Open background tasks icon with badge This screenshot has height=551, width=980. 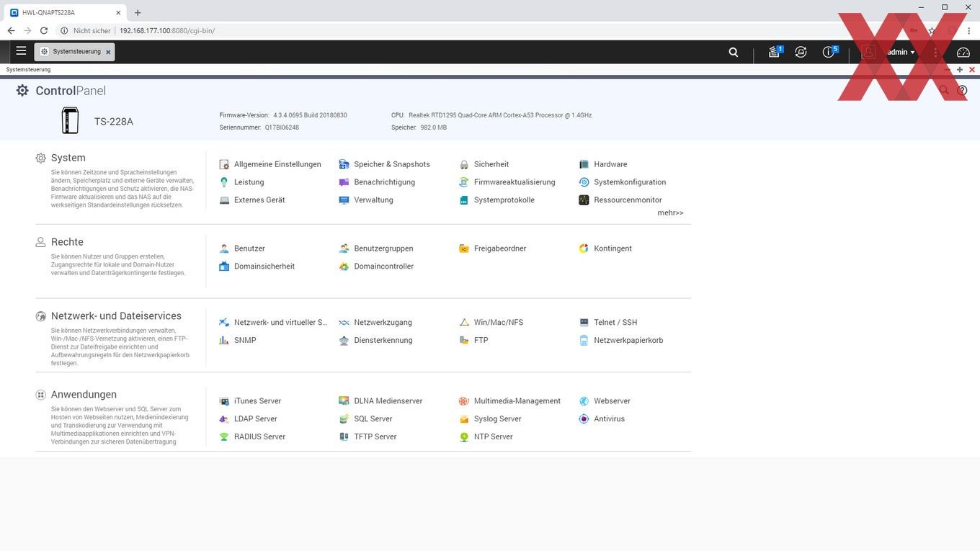click(775, 52)
